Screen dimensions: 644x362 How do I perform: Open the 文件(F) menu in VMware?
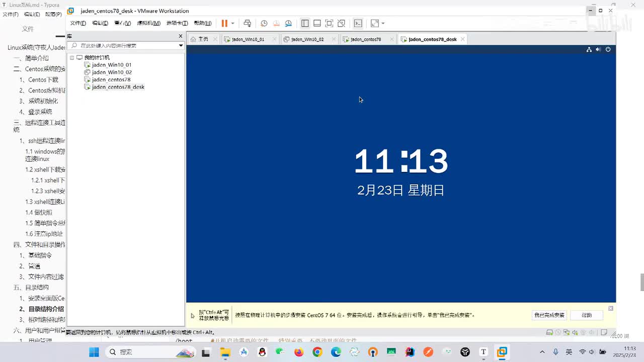click(78, 23)
